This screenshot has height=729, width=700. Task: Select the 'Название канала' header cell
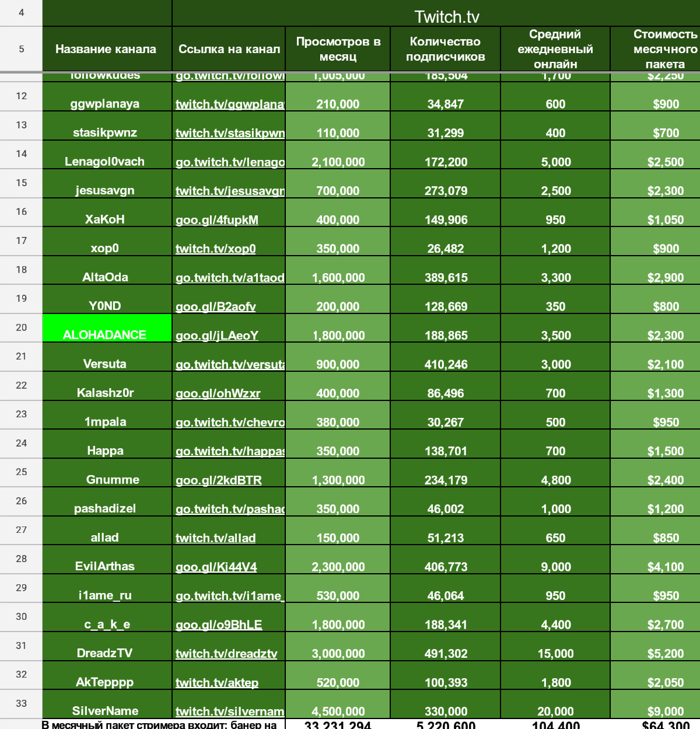[x=107, y=49]
